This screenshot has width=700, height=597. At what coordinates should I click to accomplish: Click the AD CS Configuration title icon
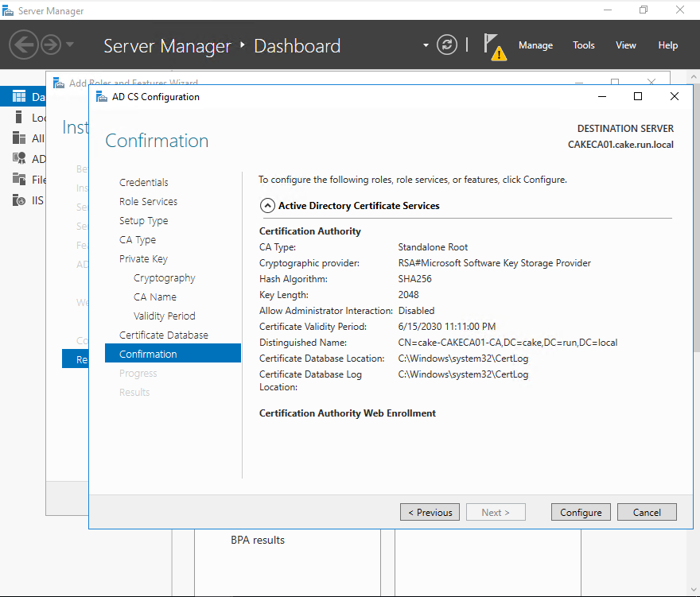click(102, 97)
